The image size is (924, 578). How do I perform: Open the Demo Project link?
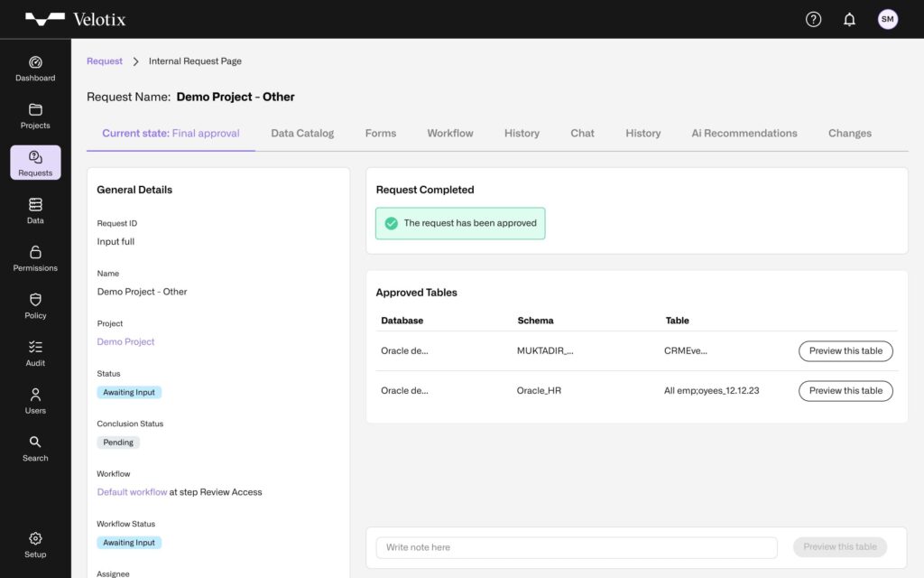pos(125,341)
